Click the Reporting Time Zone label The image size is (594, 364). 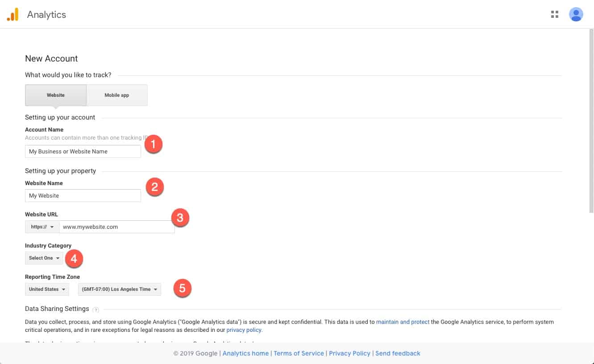click(52, 277)
